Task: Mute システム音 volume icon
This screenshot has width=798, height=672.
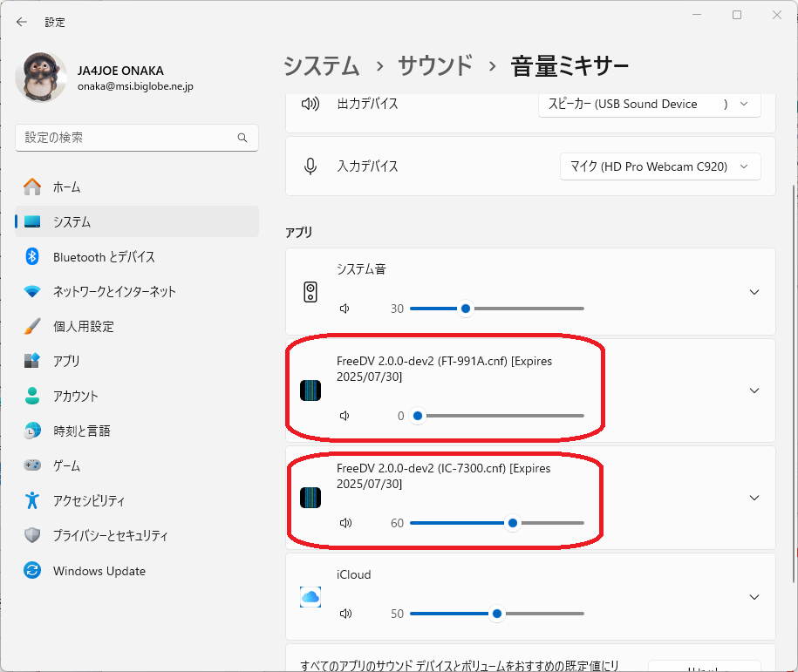Action: [x=344, y=309]
